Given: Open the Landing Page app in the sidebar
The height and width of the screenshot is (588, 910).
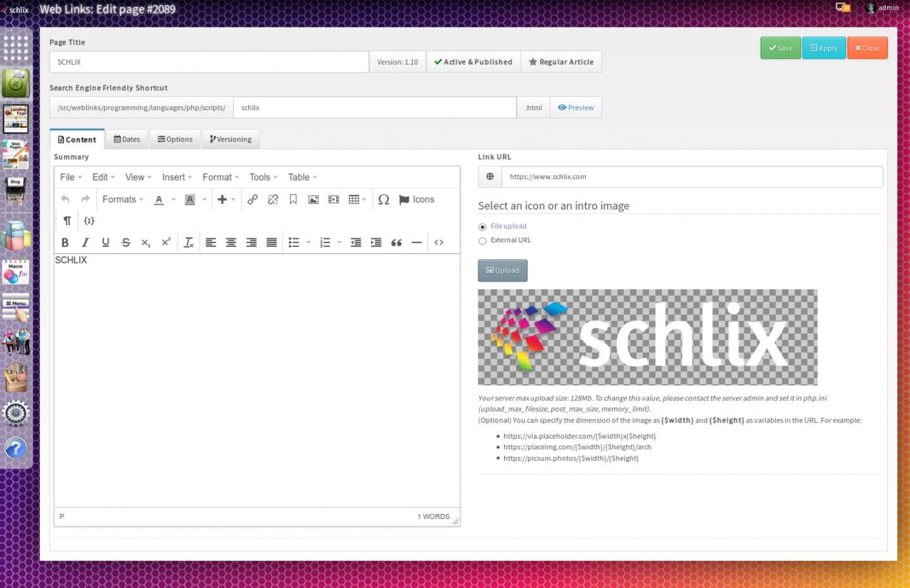Looking at the screenshot, I should pos(16,119).
